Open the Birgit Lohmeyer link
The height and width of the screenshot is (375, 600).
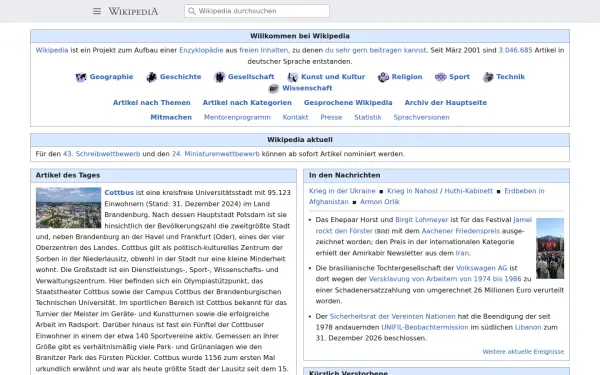pyautogui.click(x=422, y=220)
